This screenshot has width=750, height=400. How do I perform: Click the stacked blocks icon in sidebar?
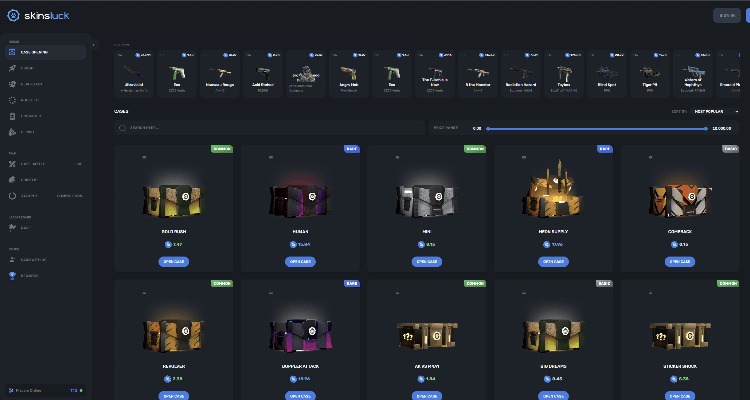[12, 132]
